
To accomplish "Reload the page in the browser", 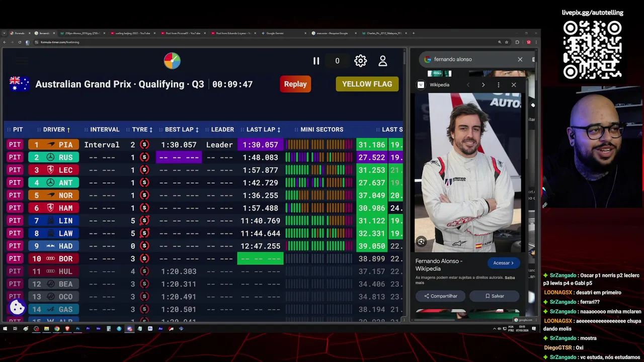I will tap(19, 42).
